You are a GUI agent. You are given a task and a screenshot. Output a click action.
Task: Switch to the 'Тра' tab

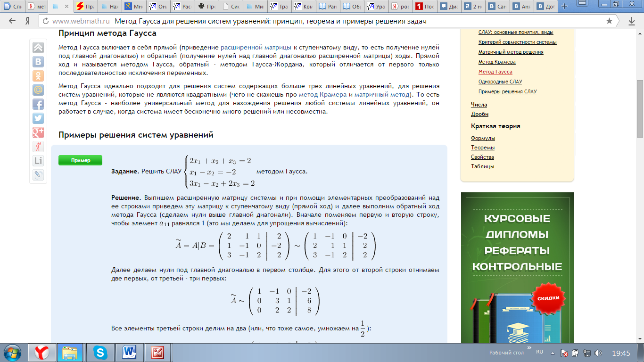point(279,7)
